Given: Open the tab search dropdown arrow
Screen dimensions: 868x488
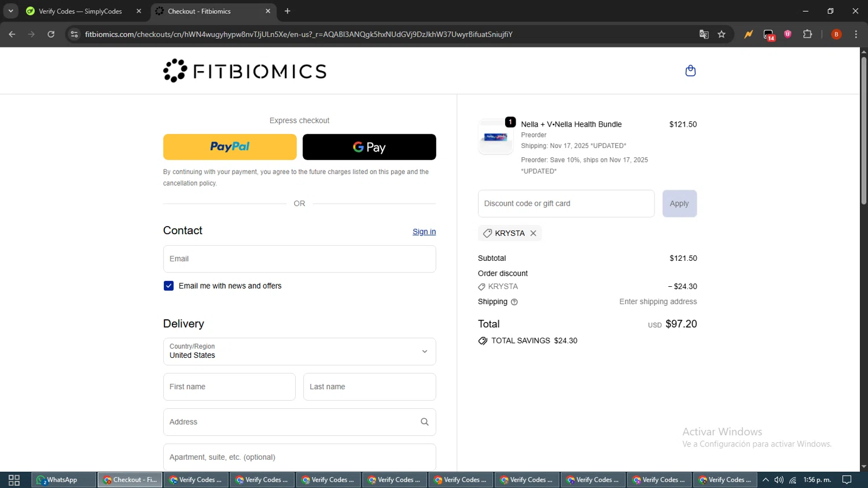Looking at the screenshot, I should (10, 11).
